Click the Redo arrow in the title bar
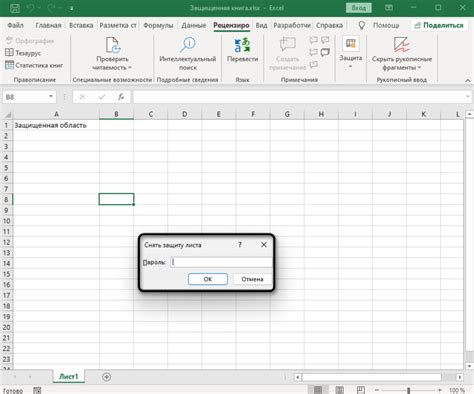The height and width of the screenshot is (394, 474). (51, 8)
